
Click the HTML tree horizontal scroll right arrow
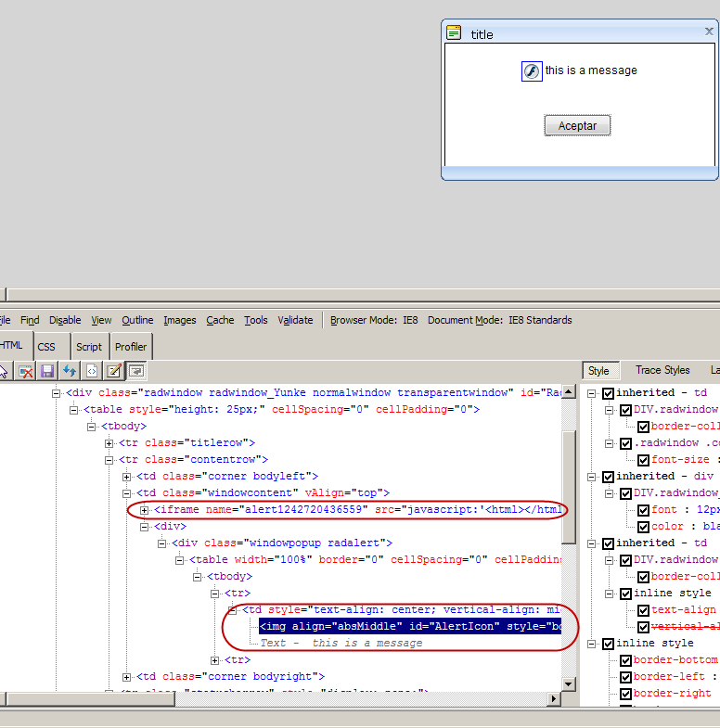(553, 698)
